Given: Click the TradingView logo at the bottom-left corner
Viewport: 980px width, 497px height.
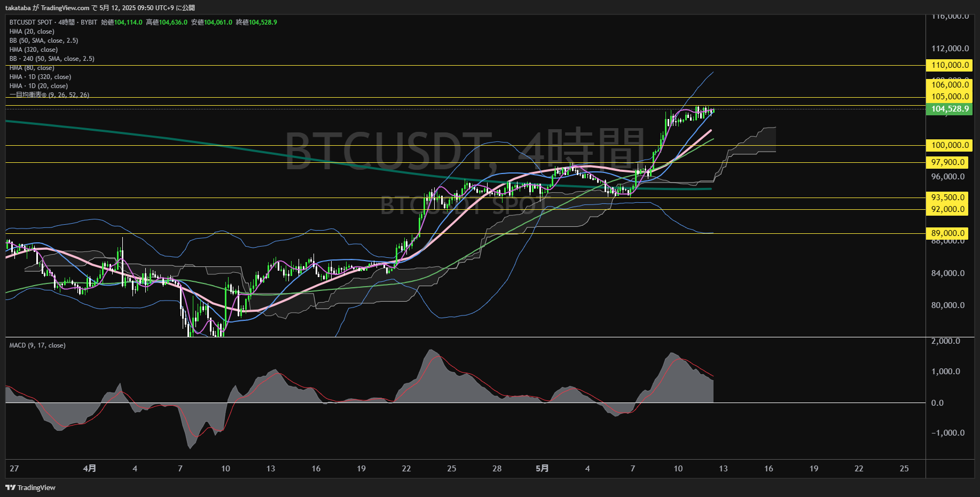Looking at the screenshot, I should pos(30,487).
